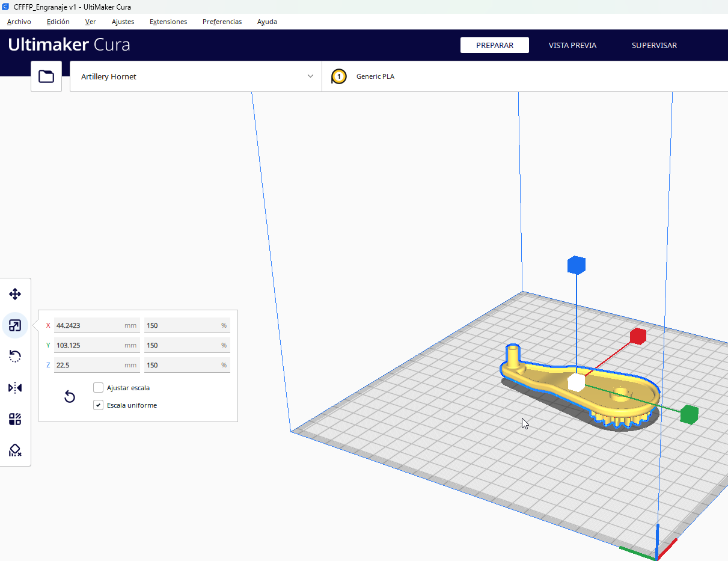Click the open file folder icon
This screenshot has height=561, width=728.
point(46,76)
